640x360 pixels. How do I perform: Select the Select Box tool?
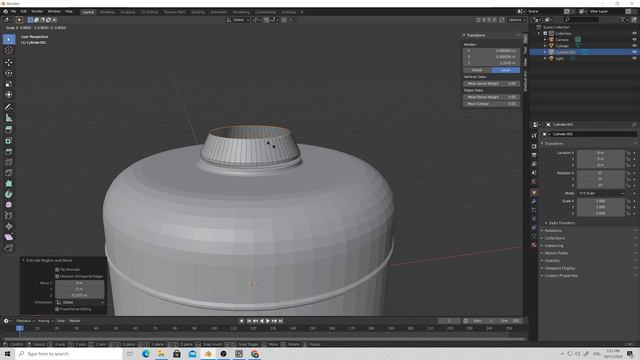pyautogui.click(x=9, y=39)
